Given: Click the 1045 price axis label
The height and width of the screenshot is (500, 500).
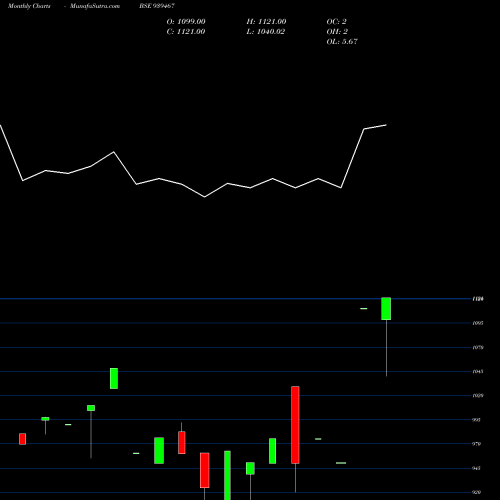Looking at the screenshot, I should pyautogui.click(x=478, y=371).
